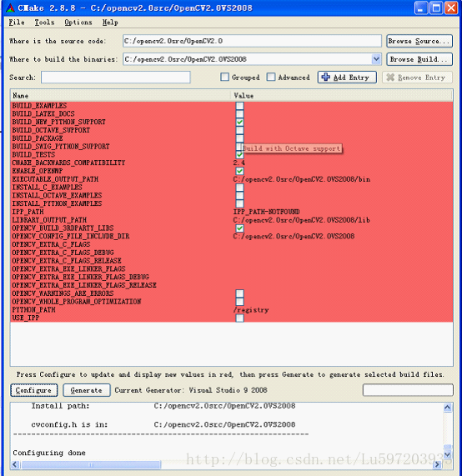Select the IPP_PATH row name
The height and width of the screenshot is (476, 462).
[28, 212]
